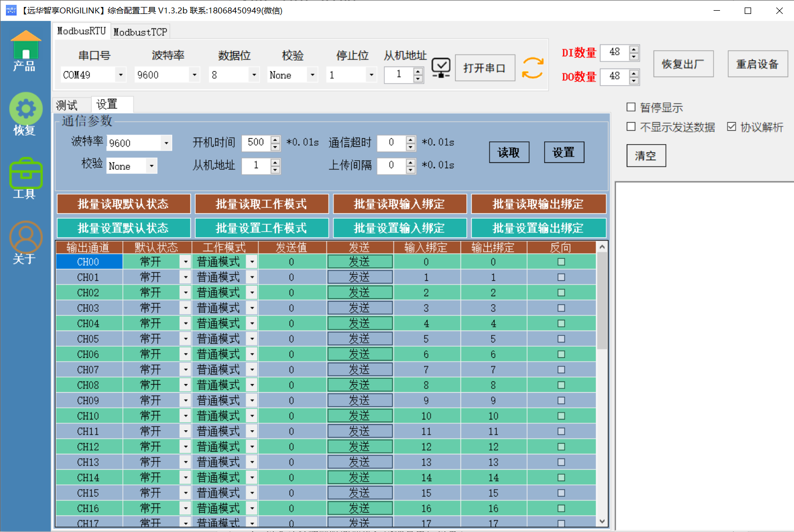Switch to the ModbustTCP tab
Image resolution: width=794 pixels, height=532 pixels.
click(140, 32)
